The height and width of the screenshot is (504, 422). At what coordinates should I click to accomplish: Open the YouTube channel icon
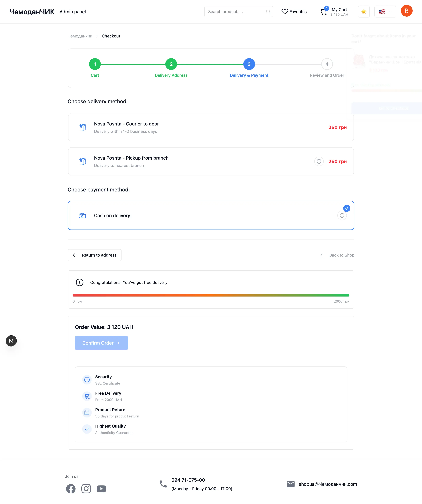pos(101,489)
